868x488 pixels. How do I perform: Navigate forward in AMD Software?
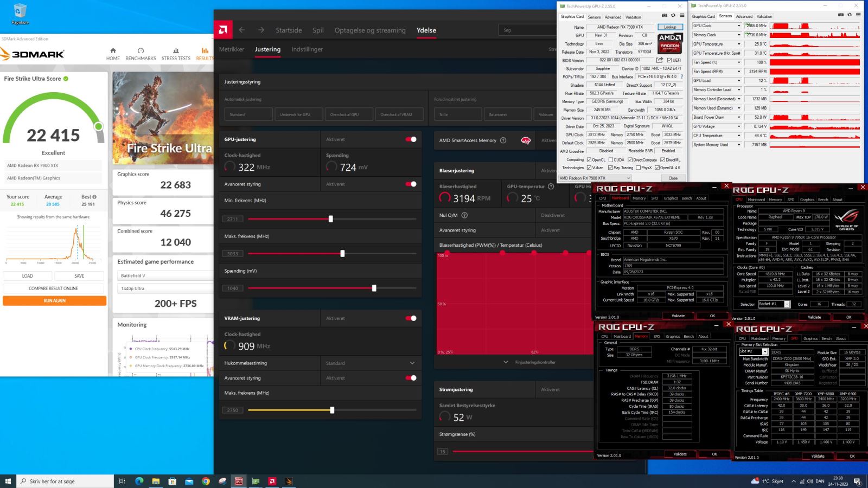coord(261,30)
